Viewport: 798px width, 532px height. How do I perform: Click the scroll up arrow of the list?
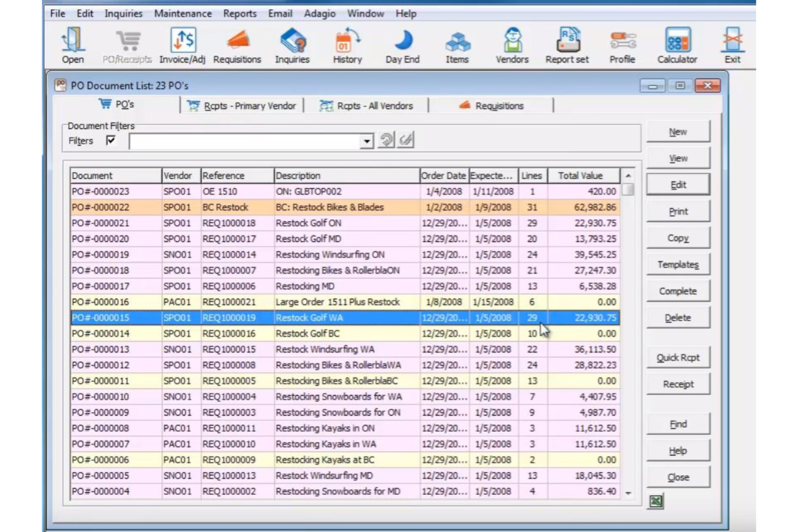point(628,176)
